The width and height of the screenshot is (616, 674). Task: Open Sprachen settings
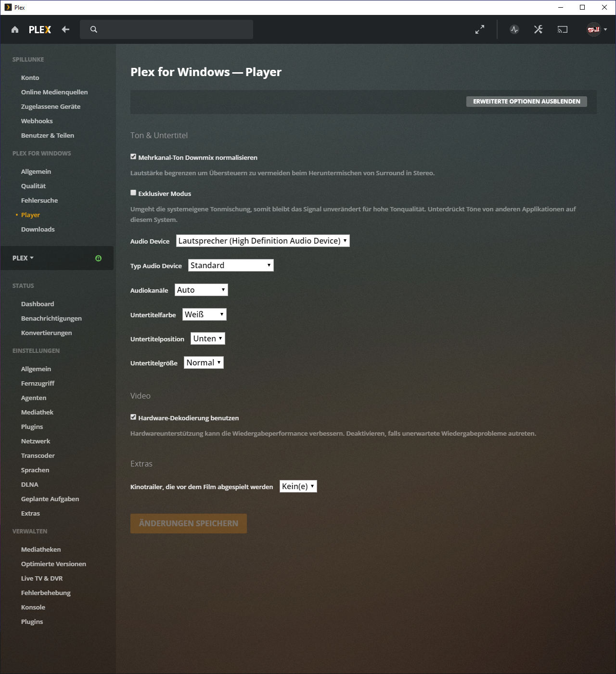35,470
